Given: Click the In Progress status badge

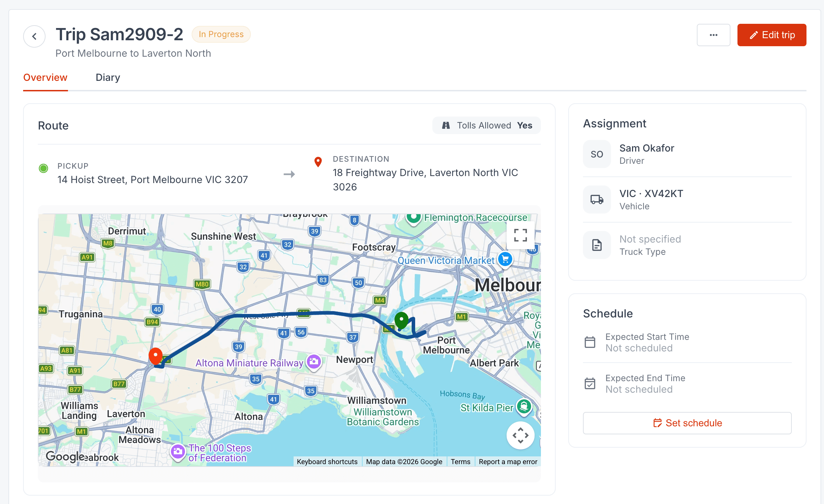Looking at the screenshot, I should coord(221,34).
